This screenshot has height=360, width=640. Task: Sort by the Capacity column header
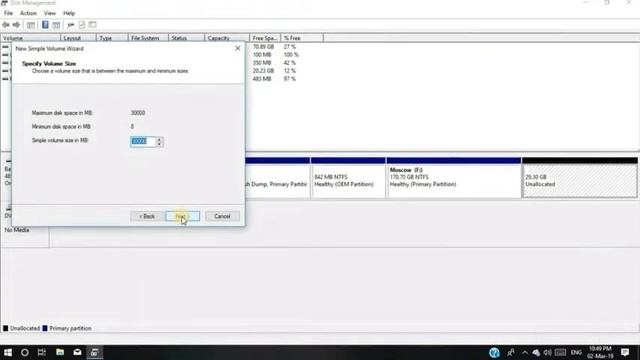227,38
